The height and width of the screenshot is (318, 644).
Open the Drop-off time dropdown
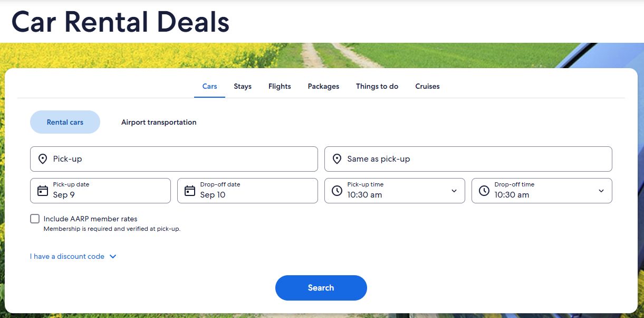[x=601, y=191]
